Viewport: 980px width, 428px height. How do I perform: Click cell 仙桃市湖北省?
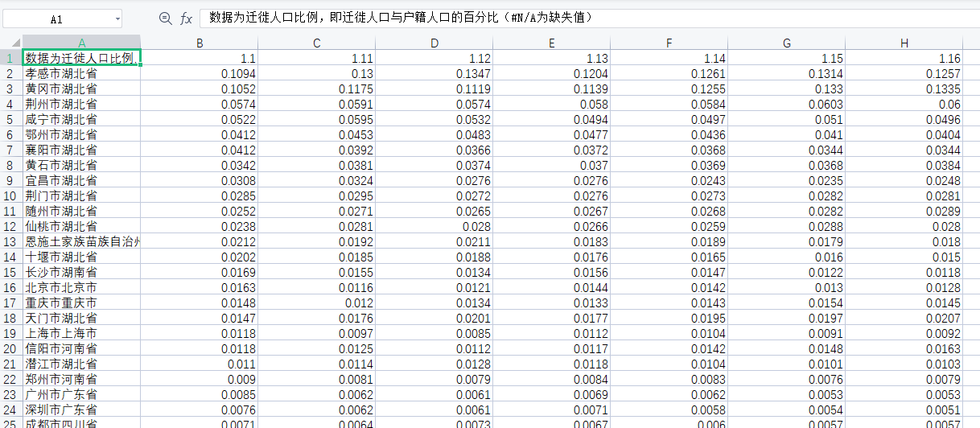(x=81, y=226)
